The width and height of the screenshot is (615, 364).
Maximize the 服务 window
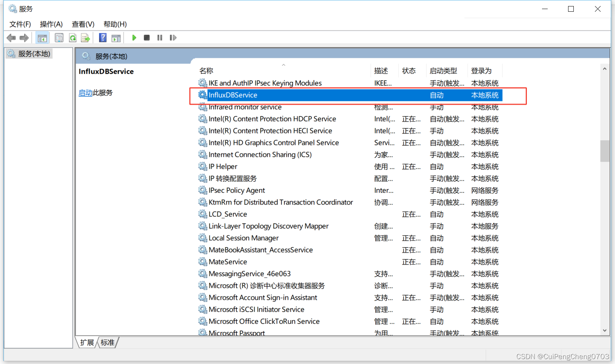(571, 9)
